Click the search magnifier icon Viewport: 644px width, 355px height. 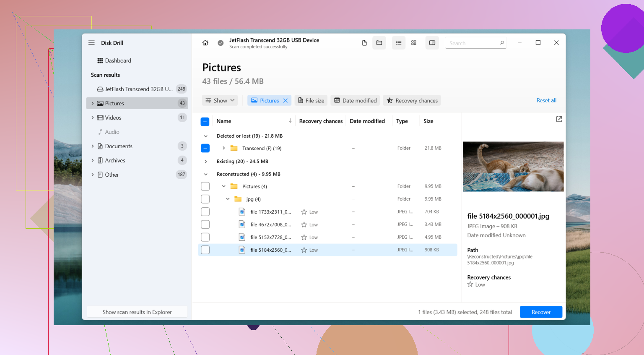(502, 43)
